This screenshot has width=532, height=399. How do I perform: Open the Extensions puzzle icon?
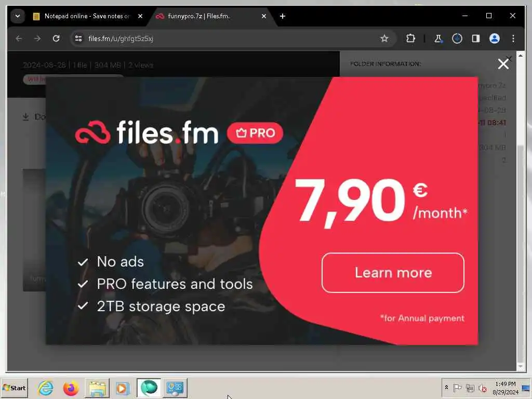point(410,38)
